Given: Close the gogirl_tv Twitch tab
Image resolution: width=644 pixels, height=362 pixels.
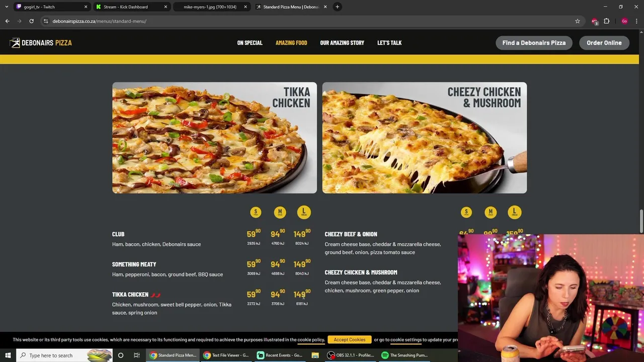Looking at the screenshot, I should click(86, 7).
